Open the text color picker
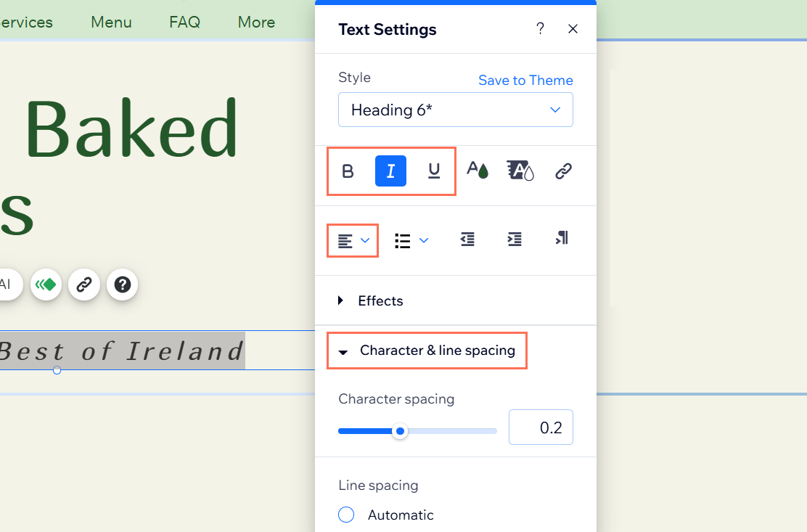Viewport: 807px width, 532px height. (x=477, y=171)
